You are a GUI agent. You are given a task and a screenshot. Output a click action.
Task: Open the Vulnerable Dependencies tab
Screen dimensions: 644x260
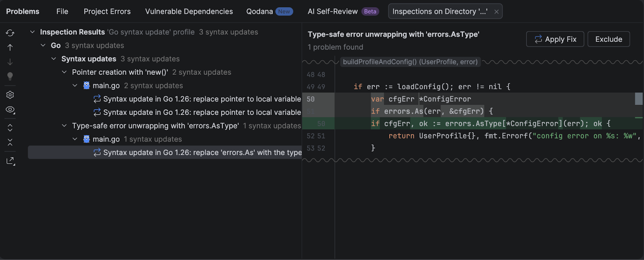pyautogui.click(x=189, y=12)
